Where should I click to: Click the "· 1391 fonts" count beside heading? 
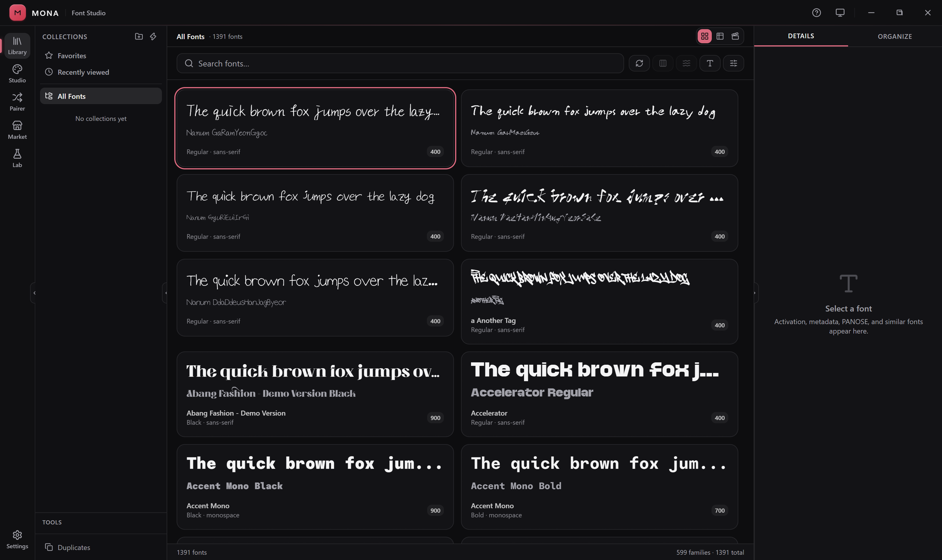(x=226, y=36)
